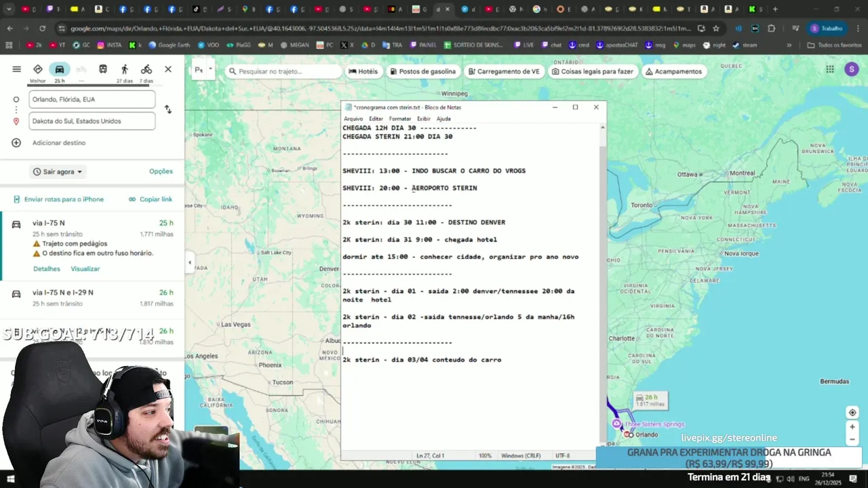Click the add destination plus icon
Image resolution: width=868 pixels, height=488 pixels.
(16, 142)
